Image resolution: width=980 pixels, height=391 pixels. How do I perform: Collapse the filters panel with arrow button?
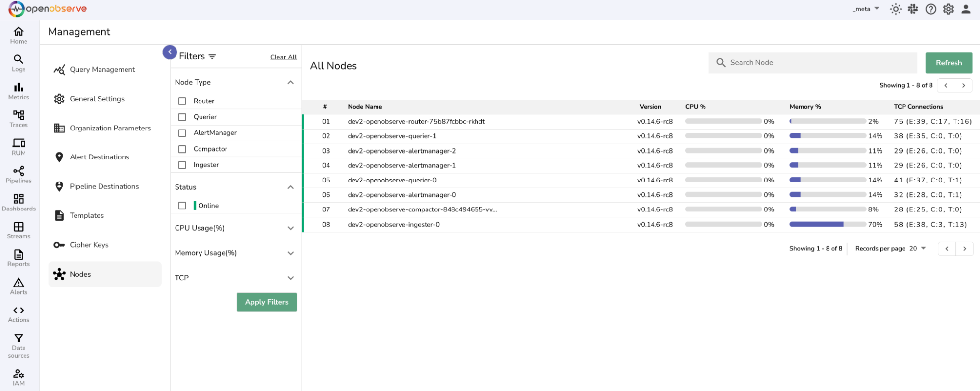(170, 52)
